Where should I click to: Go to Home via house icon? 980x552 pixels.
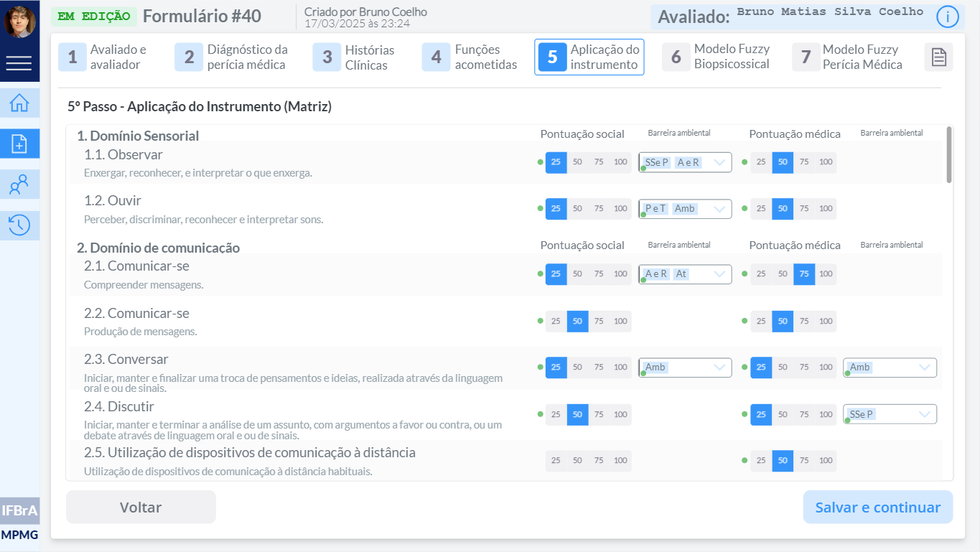coord(19,103)
